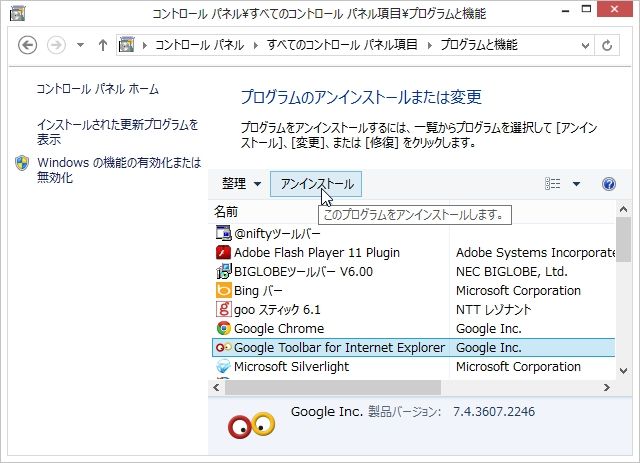Click NTT レゾナント publisher cell
Screen dimensions: 640x463
coord(493,309)
